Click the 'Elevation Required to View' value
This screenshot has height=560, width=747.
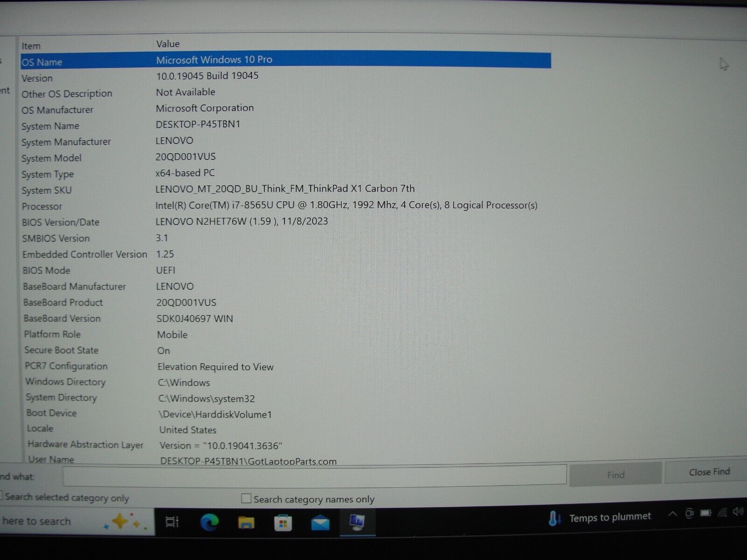tap(216, 367)
